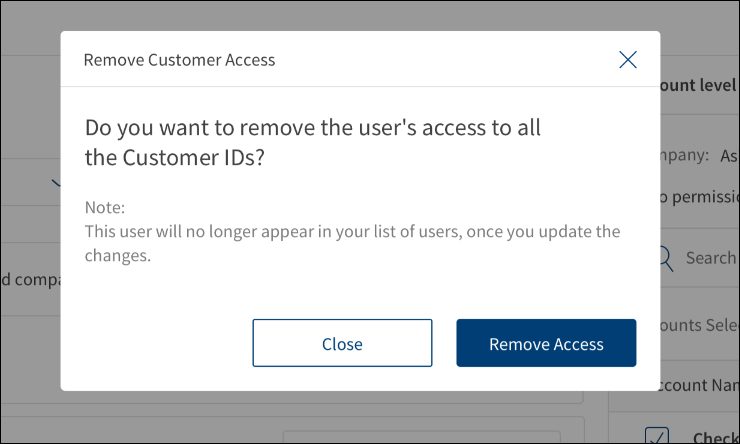Click the 'no longer appear' note message
Viewport: 740px width, 444px height.
pos(352,243)
